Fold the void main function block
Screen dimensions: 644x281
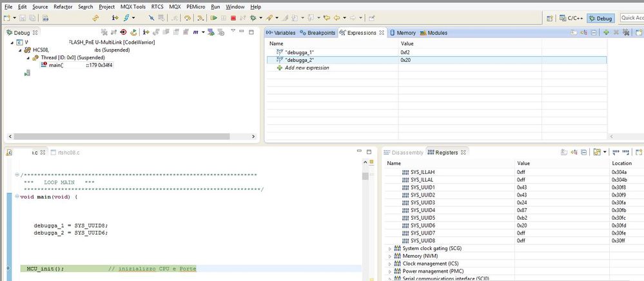(x=17, y=197)
